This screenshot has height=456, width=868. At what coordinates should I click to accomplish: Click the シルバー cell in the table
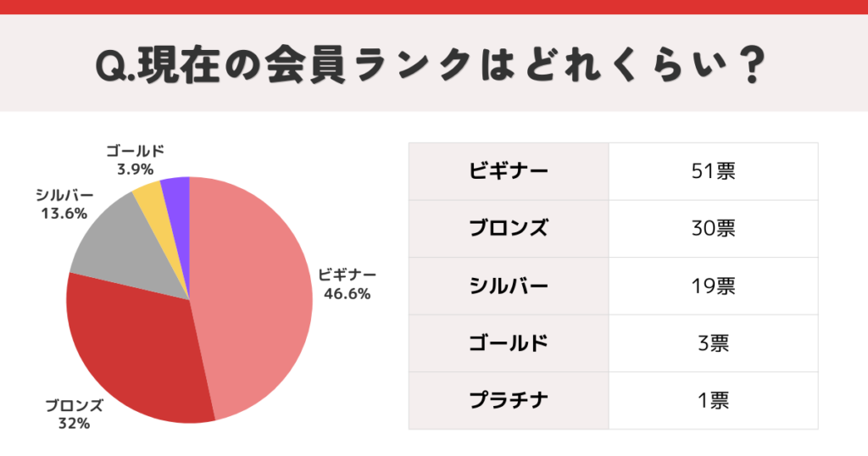click(x=509, y=286)
